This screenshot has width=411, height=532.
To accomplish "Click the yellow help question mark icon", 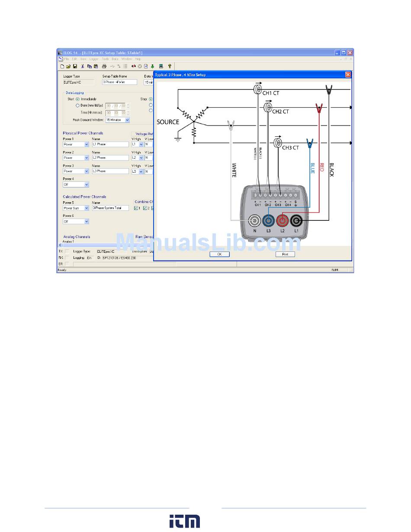I will point(170,66).
